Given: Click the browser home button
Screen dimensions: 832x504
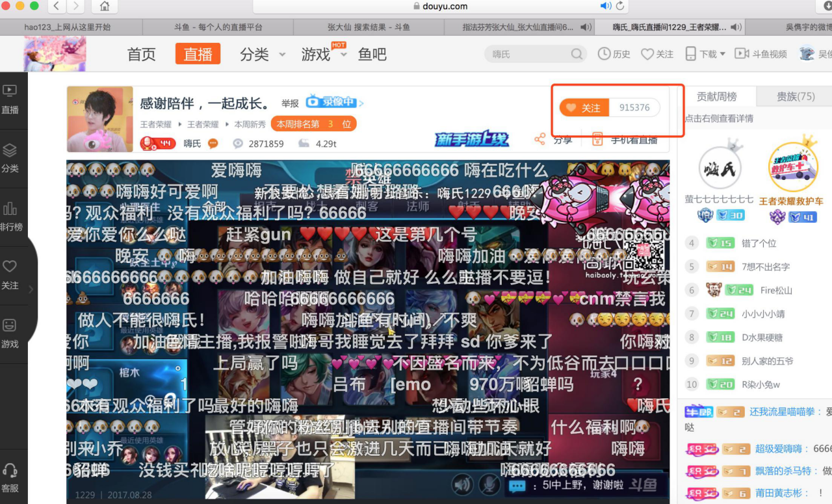Looking at the screenshot, I should [x=104, y=6].
